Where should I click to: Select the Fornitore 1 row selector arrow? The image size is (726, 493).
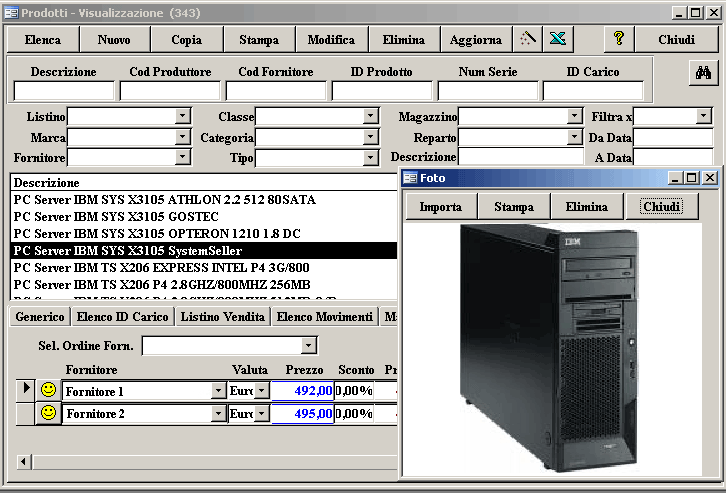click(25, 390)
